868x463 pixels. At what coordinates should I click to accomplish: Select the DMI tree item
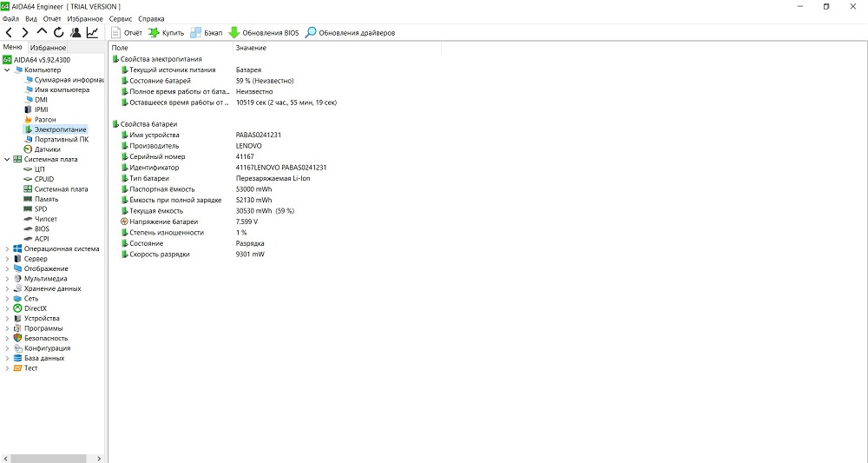click(36, 100)
